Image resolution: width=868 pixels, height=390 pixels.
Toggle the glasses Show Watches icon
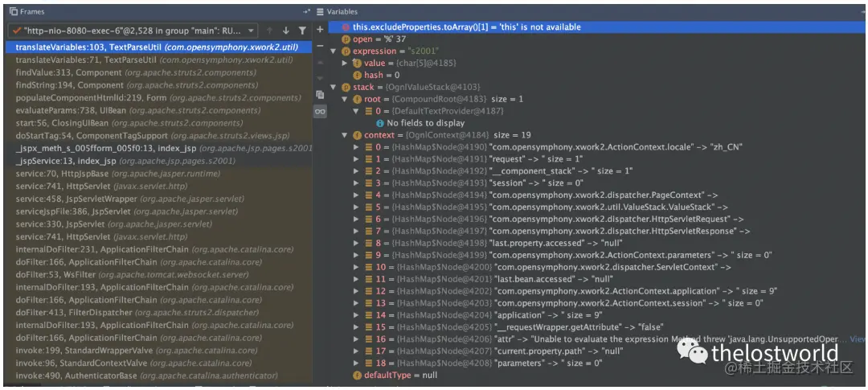pos(320,111)
